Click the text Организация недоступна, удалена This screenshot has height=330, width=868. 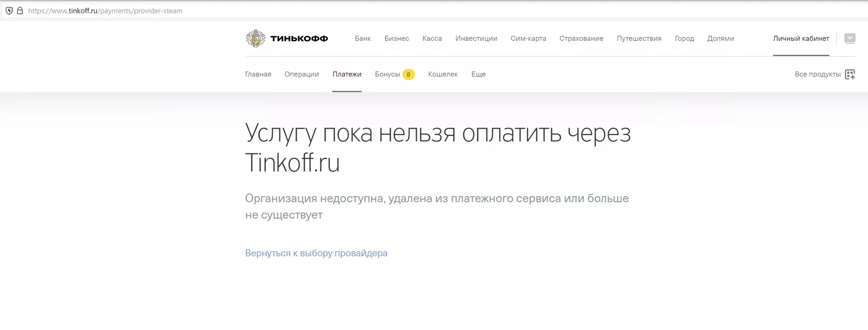437,206
